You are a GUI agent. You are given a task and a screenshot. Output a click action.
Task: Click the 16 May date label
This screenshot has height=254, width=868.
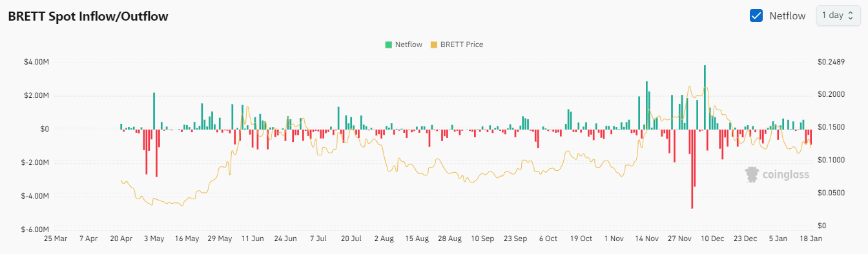pos(187,239)
